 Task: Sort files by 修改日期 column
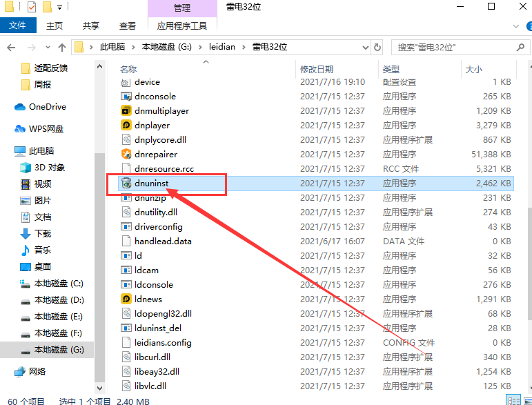(x=316, y=69)
